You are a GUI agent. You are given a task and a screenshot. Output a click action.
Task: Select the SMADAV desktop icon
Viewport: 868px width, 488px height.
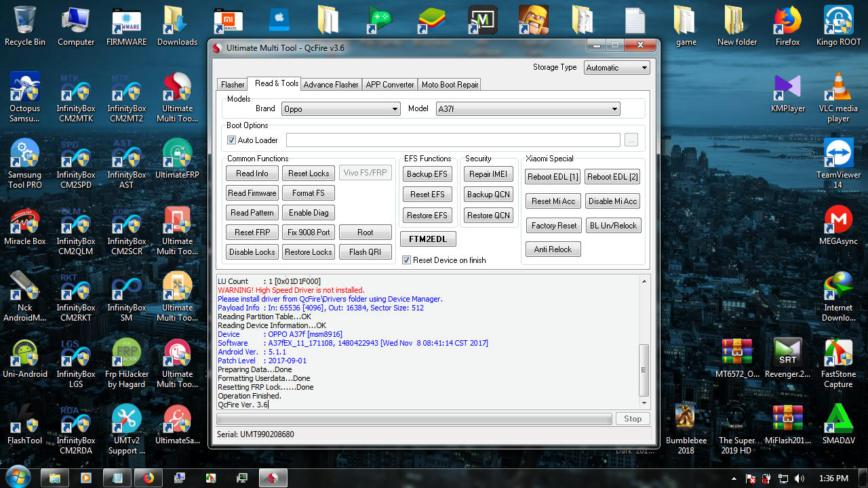point(839,424)
